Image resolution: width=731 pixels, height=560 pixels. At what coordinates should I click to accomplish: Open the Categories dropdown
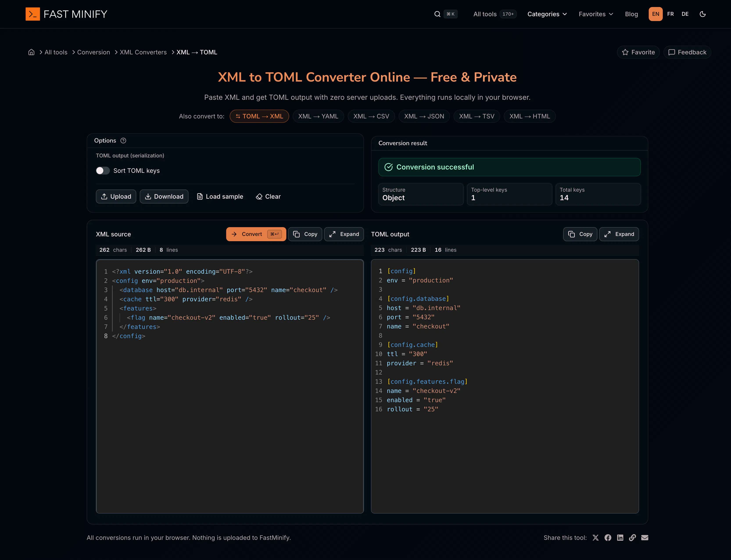pyautogui.click(x=547, y=14)
